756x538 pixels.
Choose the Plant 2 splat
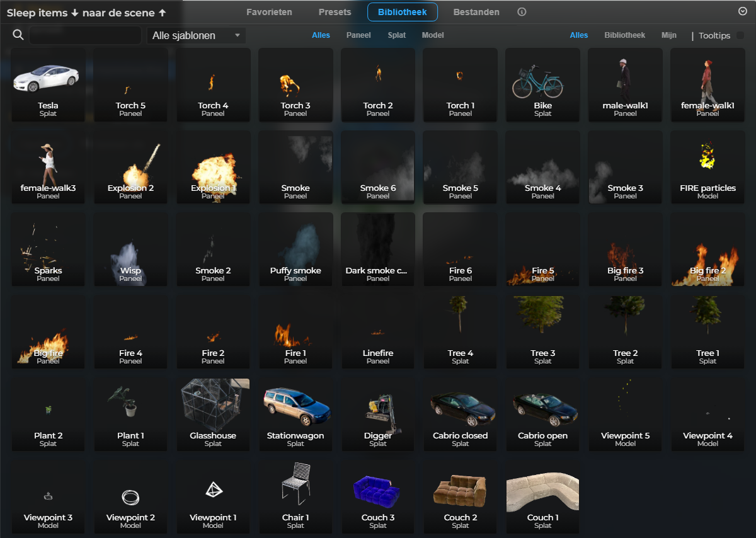tap(48, 415)
